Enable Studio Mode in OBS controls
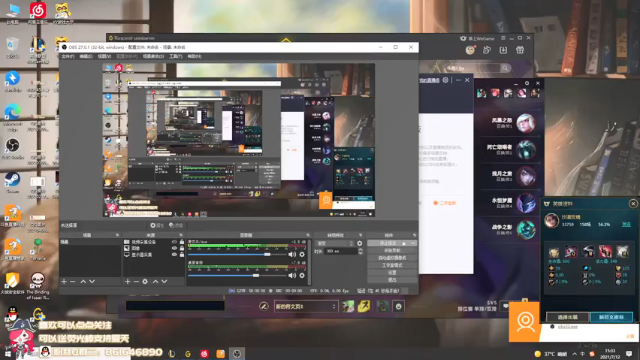 pyautogui.click(x=392, y=265)
